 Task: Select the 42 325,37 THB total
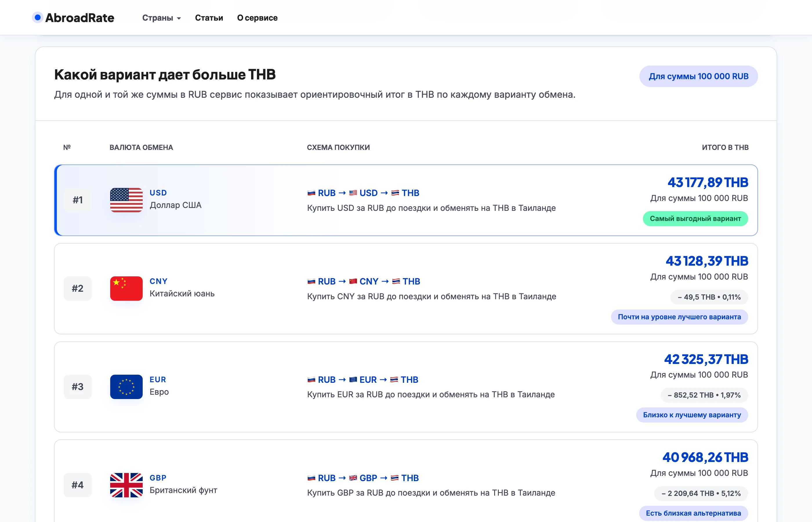click(x=706, y=359)
